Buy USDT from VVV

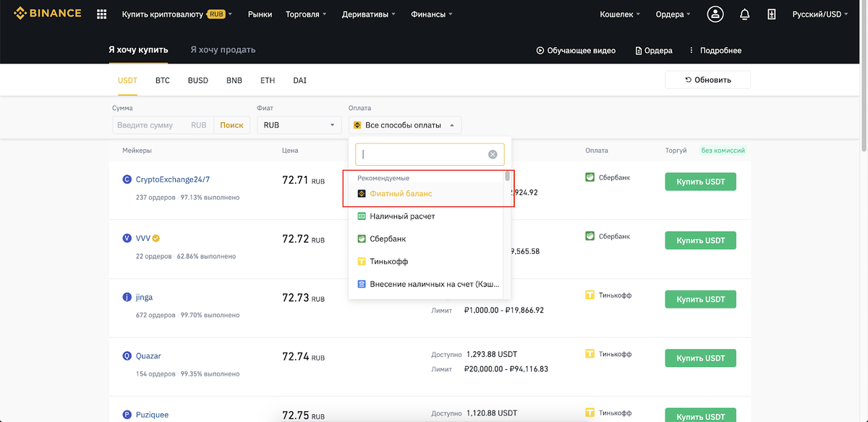coord(700,240)
